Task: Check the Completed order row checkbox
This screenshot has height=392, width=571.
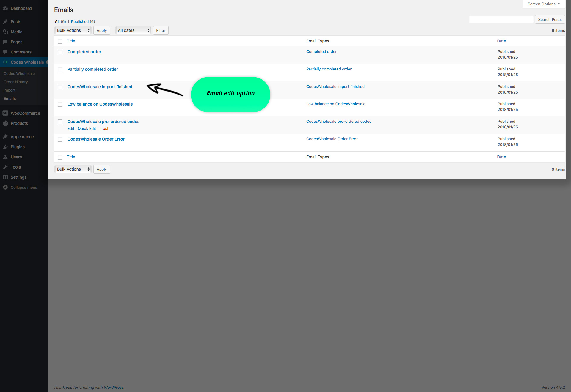Action: pyautogui.click(x=60, y=52)
